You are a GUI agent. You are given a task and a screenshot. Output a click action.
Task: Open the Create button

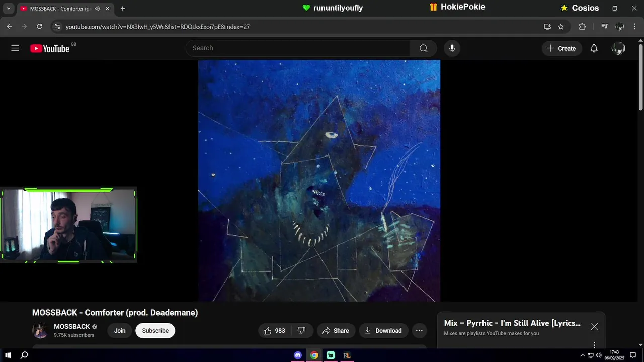coord(561,48)
